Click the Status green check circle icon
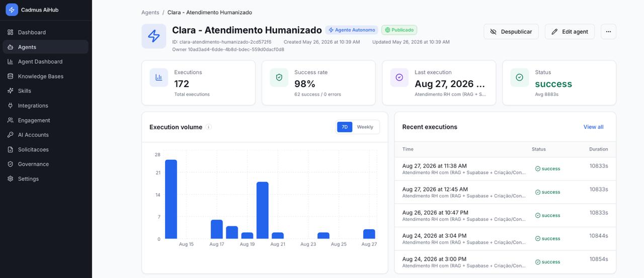Viewport: 644px width, 278px height. pos(520,77)
